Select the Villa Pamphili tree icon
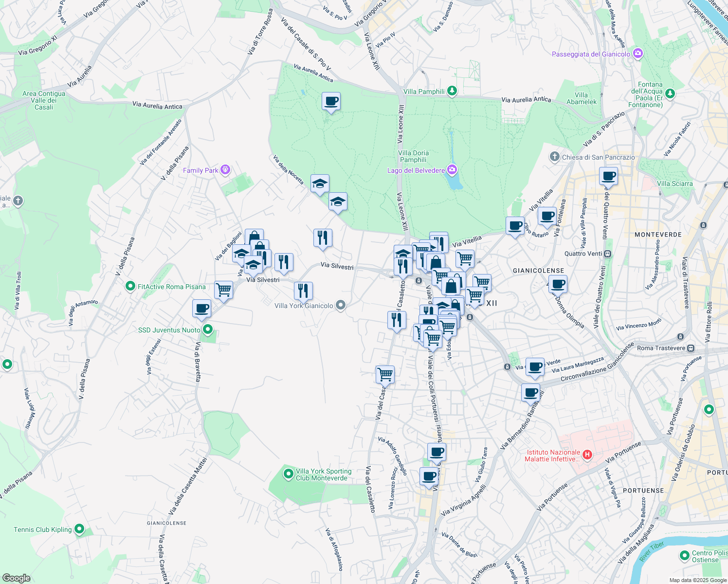The width and height of the screenshot is (728, 584). click(452, 91)
